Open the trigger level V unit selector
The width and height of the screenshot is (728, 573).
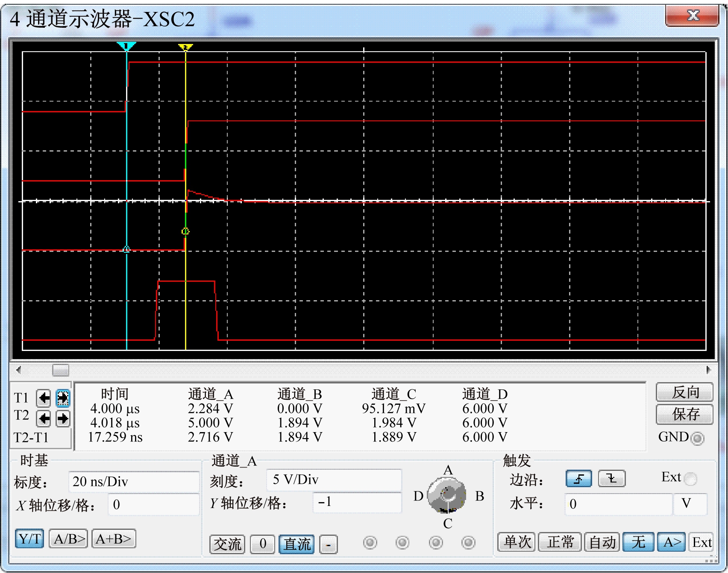(690, 504)
